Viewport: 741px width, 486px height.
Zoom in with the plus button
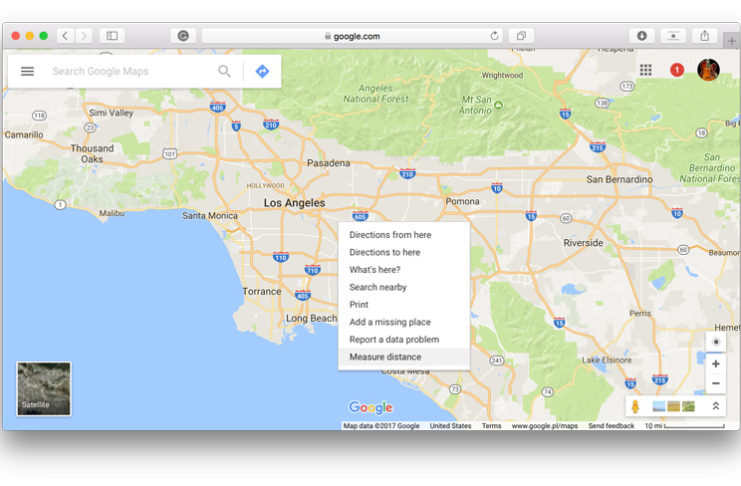pos(715,365)
